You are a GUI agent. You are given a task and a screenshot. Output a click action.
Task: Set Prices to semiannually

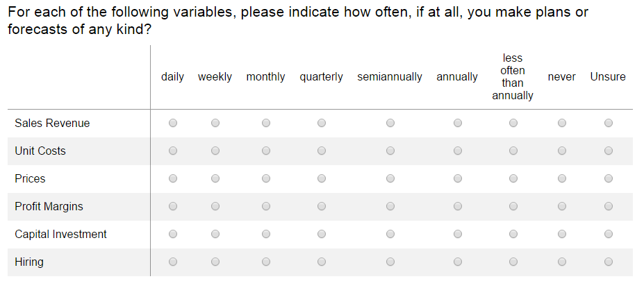(390, 178)
